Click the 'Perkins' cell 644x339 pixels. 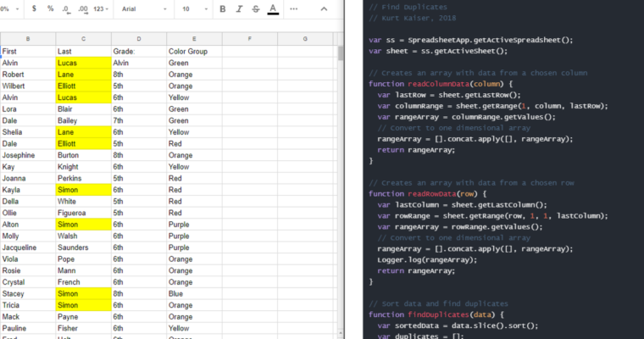tap(83, 178)
